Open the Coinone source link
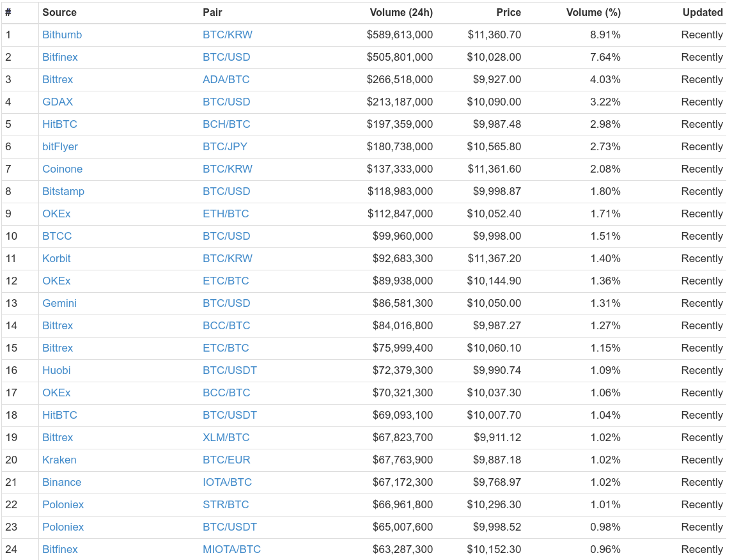 click(x=63, y=169)
